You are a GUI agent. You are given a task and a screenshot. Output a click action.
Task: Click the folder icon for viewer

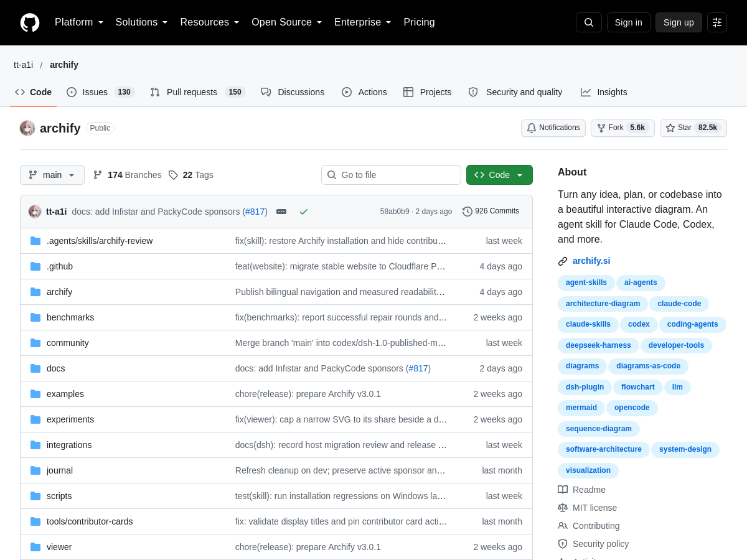tap(35, 547)
